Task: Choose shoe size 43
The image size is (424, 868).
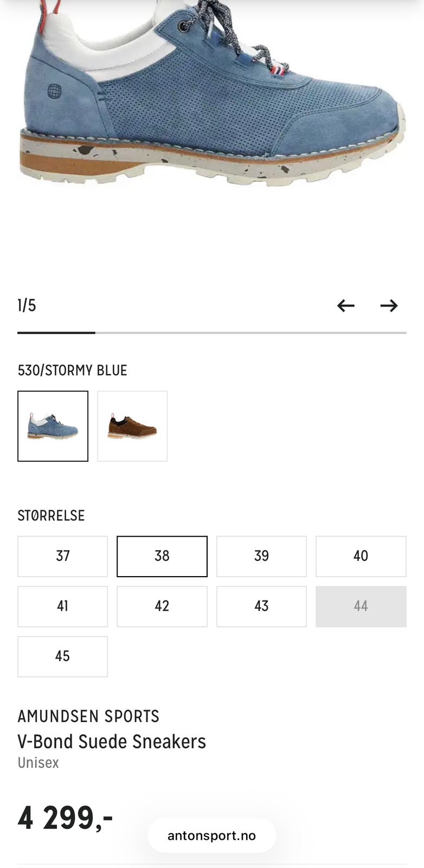Action: point(261,607)
